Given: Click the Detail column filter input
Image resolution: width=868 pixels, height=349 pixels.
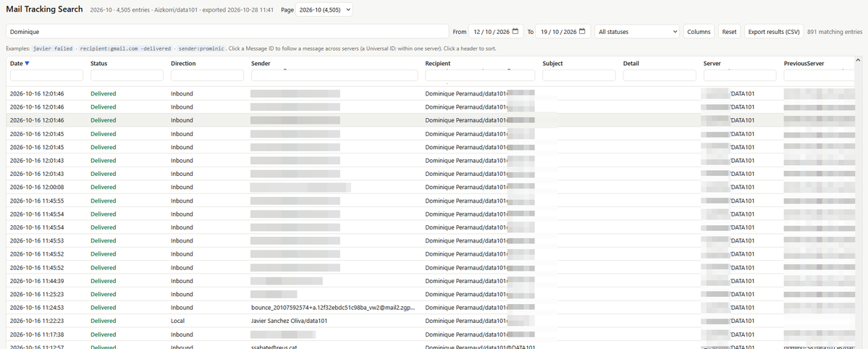Looking at the screenshot, I should point(660,75).
